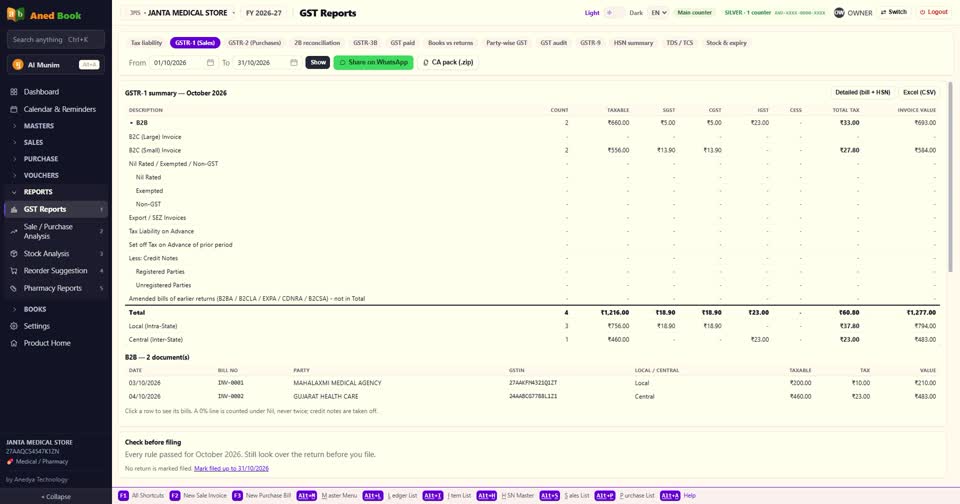Open Sale / Purchase Analysis report

coord(56,231)
